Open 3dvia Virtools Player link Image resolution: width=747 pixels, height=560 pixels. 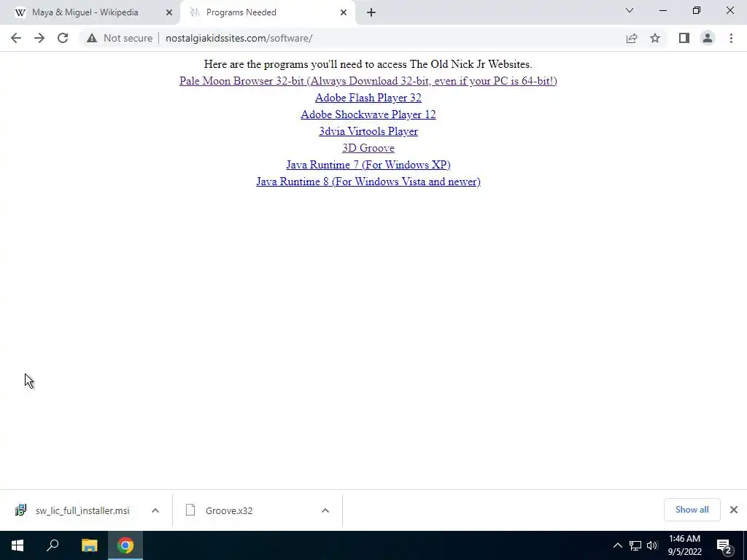(368, 131)
